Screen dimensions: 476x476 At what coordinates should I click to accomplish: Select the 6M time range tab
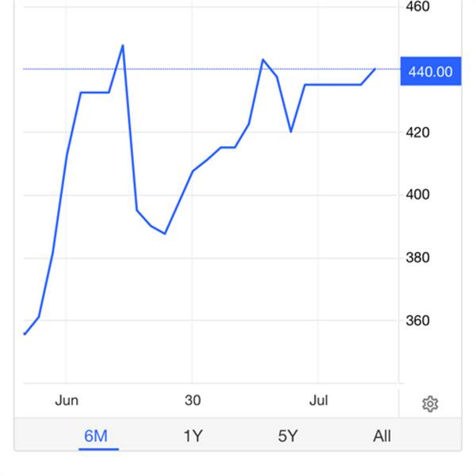coord(96,436)
